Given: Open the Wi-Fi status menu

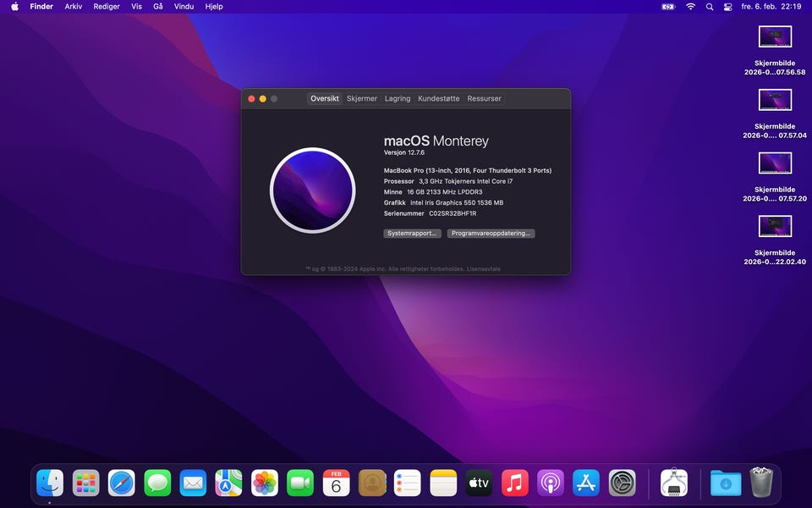Looking at the screenshot, I should tap(690, 7).
